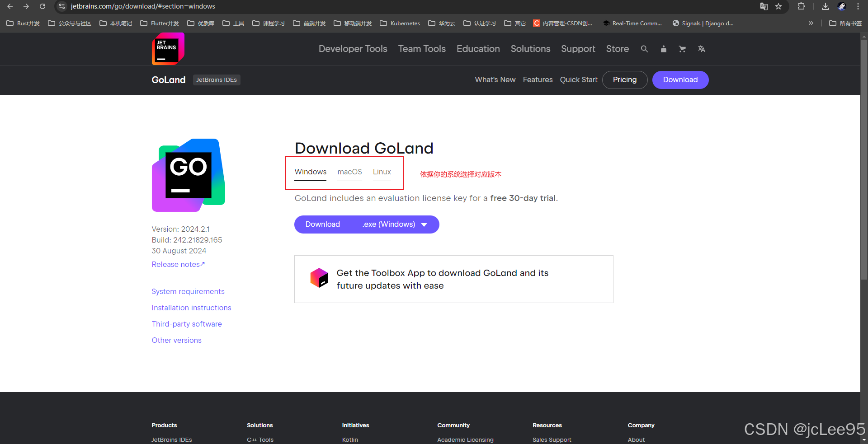Open Third-party software link
868x444 pixels.
point(187,324)
